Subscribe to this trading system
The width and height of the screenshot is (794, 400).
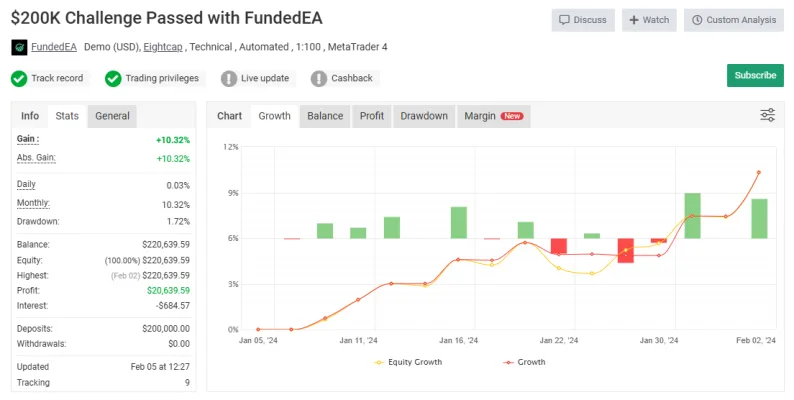pos(755,75)
